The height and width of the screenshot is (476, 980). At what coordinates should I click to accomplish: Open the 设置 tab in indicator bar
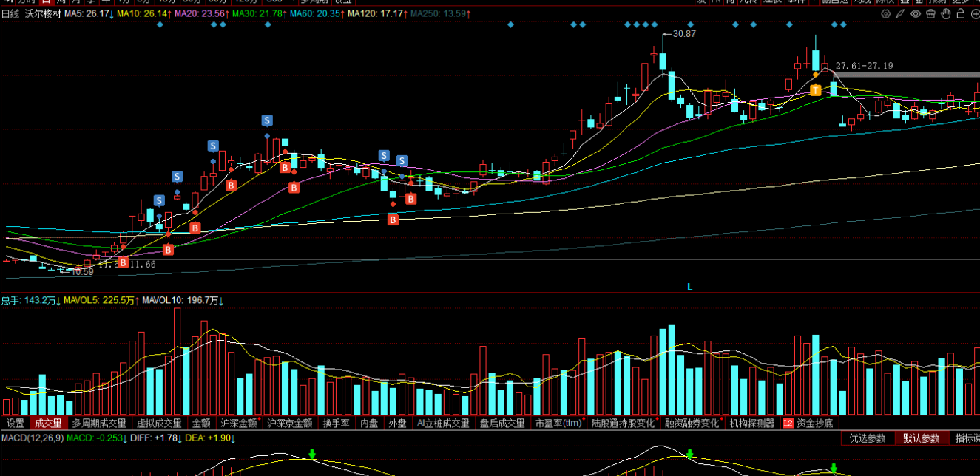[x=16, y=424]
